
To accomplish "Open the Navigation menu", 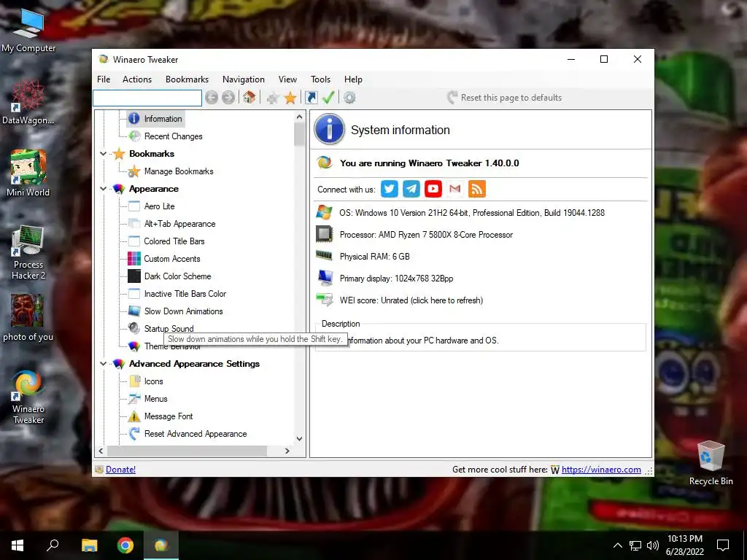I will (244, 79).
